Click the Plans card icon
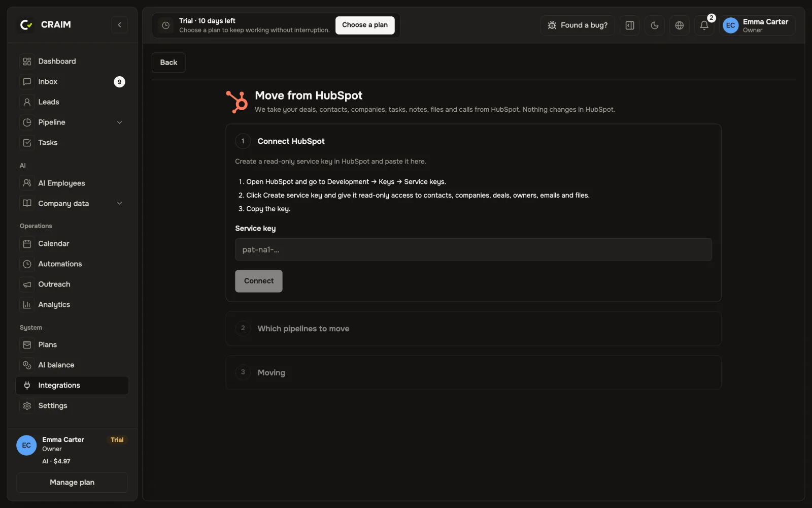The height and width of the screenshot is (508, 812). pyautogui.click(x=27, y=345)
